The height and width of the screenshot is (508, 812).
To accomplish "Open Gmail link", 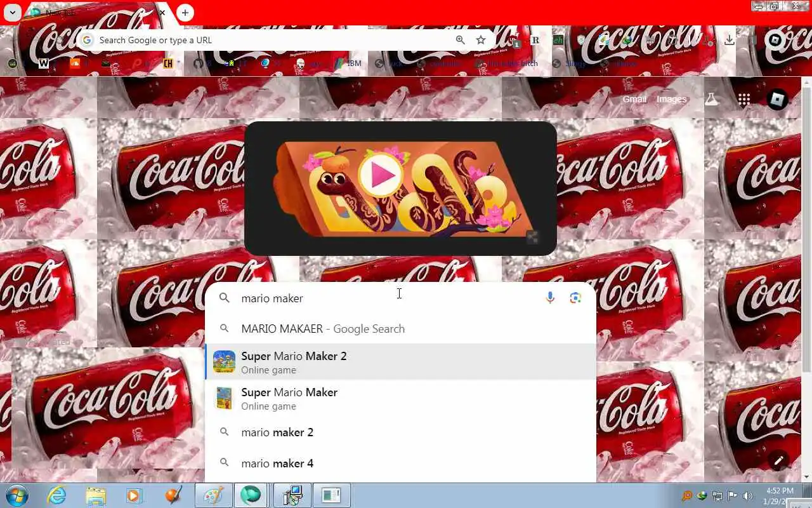I will 634,99.
